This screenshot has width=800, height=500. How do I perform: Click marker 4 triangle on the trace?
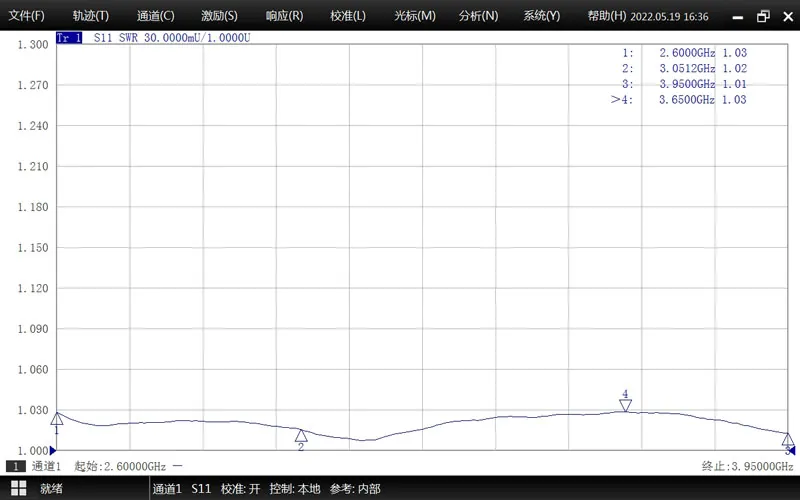626,406
